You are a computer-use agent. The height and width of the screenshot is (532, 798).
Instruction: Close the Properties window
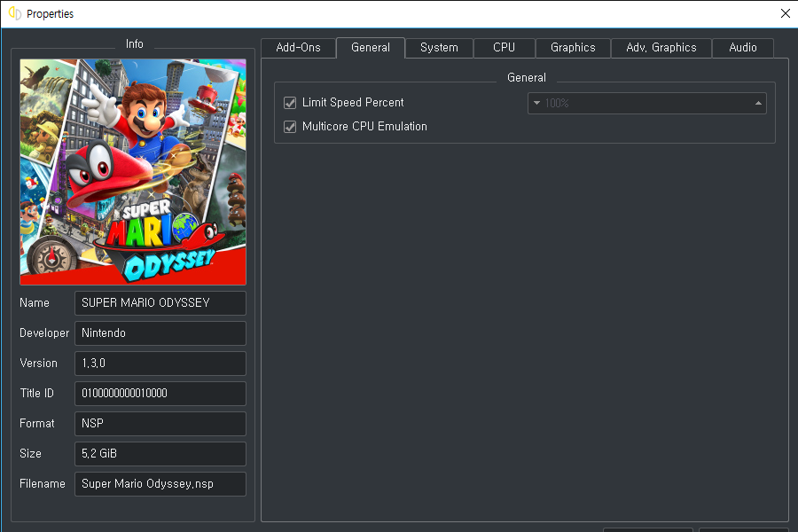(786, 13)
